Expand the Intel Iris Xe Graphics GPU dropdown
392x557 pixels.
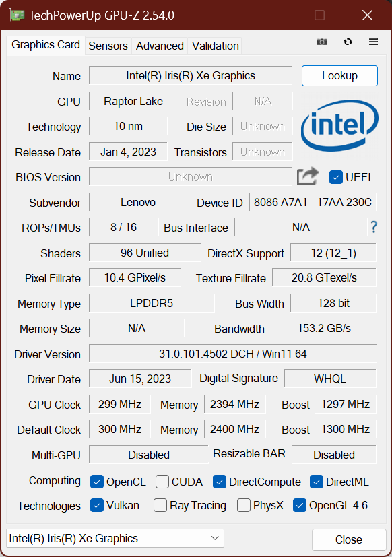coord(115,538)
